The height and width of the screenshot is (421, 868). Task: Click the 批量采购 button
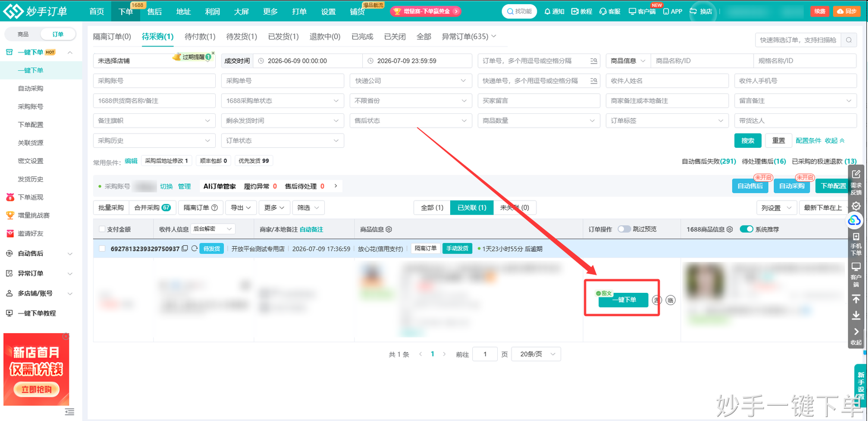tap(111, 208)
